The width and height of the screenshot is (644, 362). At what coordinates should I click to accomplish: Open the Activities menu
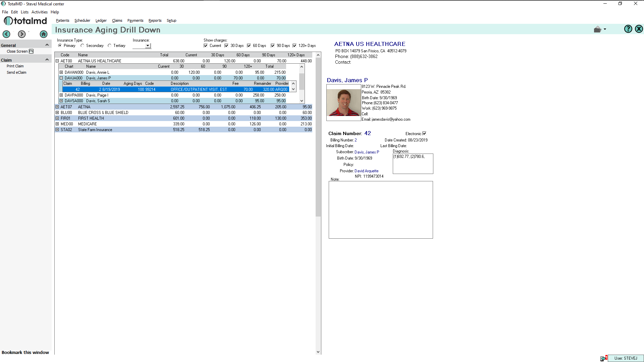pos(39,12)
